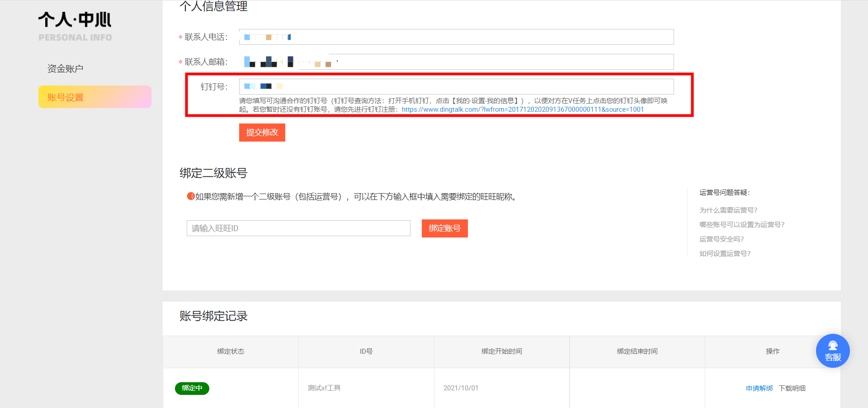This screenshot has height=408, width=868.
Task: Click the 个人·中心 PERSONAL INFO logo
Action: (75, 27)
